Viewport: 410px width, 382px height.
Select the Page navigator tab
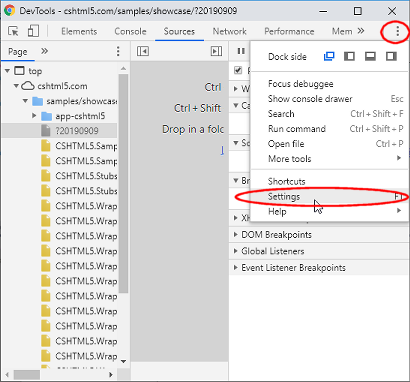18,52
